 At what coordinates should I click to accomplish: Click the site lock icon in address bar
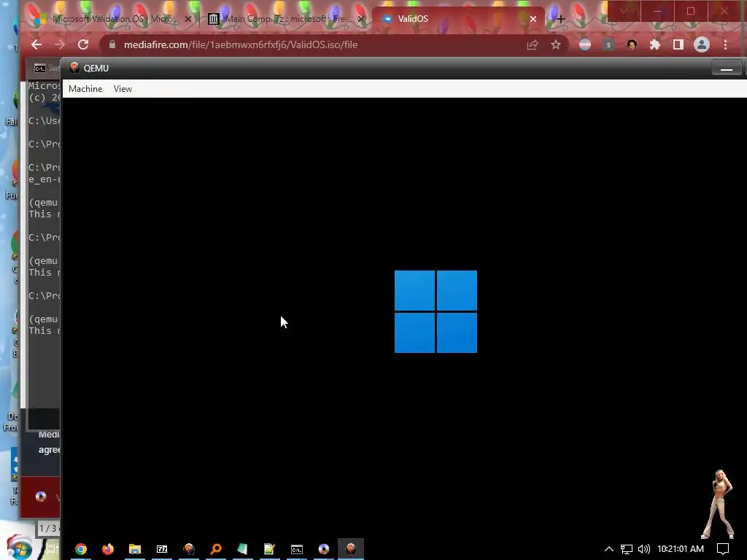(112, 44)
